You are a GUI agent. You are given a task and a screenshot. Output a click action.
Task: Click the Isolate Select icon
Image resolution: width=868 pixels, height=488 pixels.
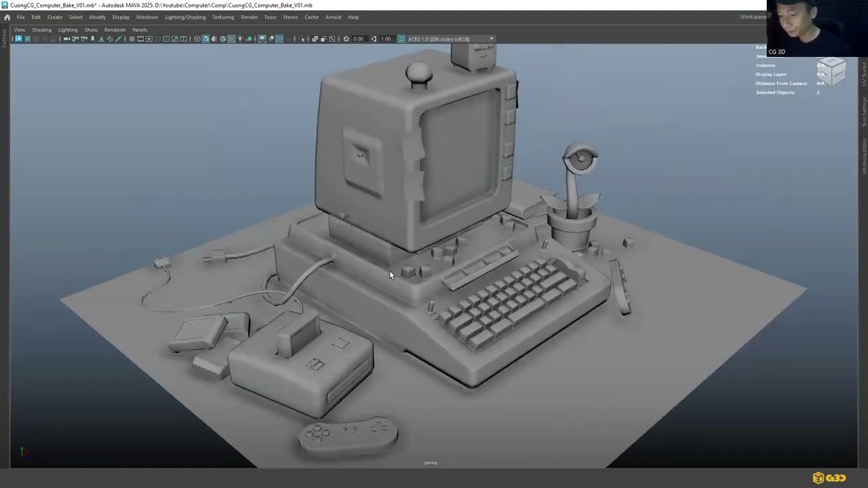(302, 39)
